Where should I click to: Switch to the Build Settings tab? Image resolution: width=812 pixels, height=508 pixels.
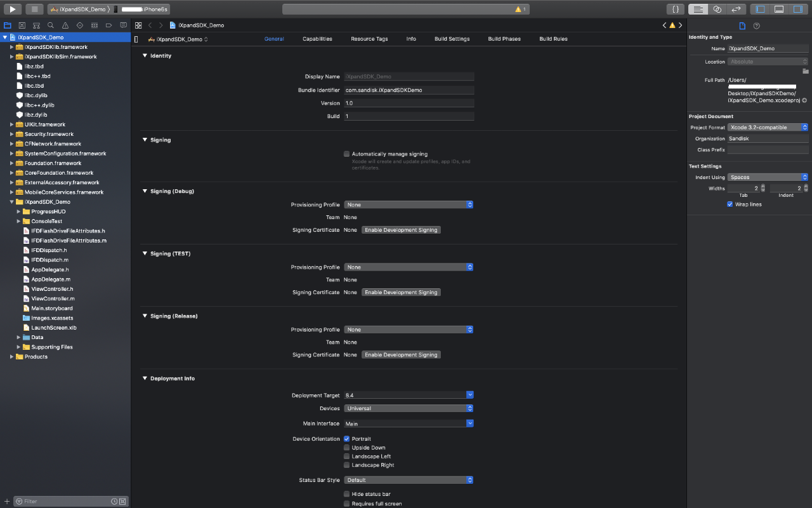click(x=452, y=39)
